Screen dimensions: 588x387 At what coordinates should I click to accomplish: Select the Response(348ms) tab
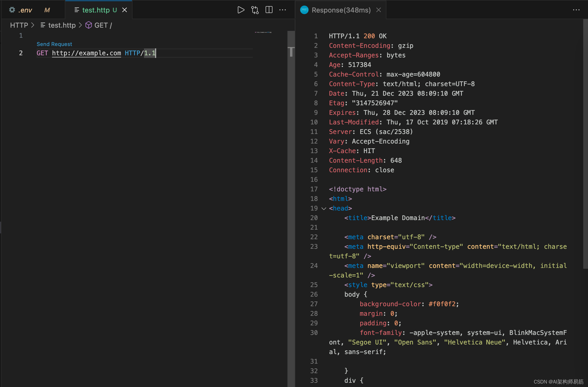(341, 10)
